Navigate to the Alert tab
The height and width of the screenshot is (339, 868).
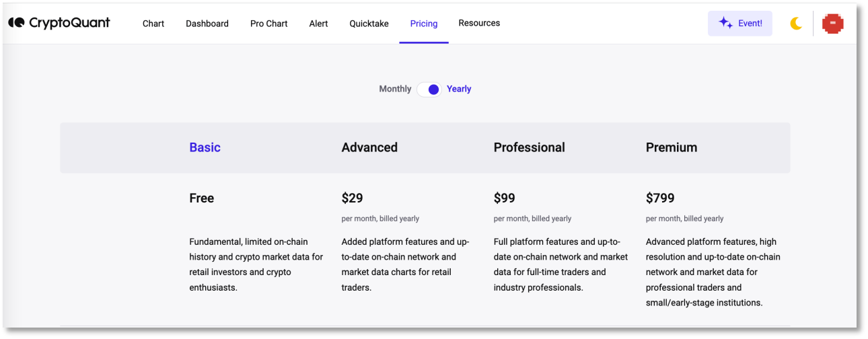318,24
